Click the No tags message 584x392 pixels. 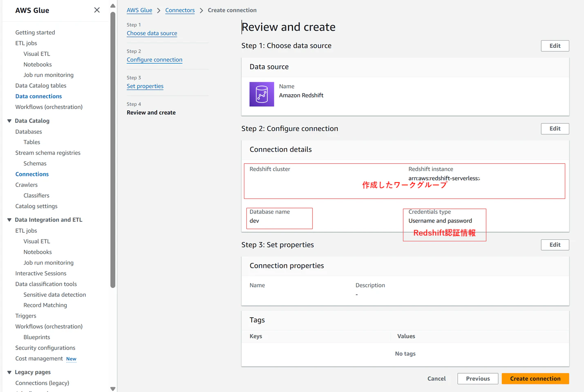pyautogui.click(x=405, y=354)
